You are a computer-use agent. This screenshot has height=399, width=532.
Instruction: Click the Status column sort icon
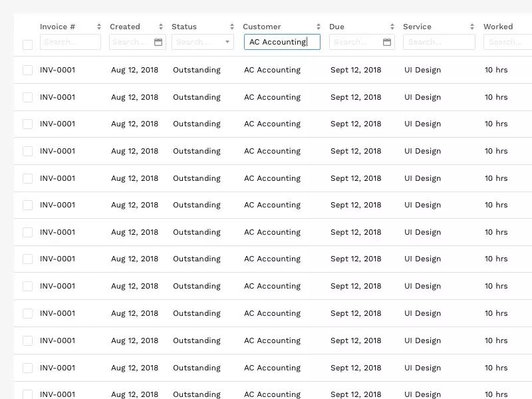click(x=232, y=27)
